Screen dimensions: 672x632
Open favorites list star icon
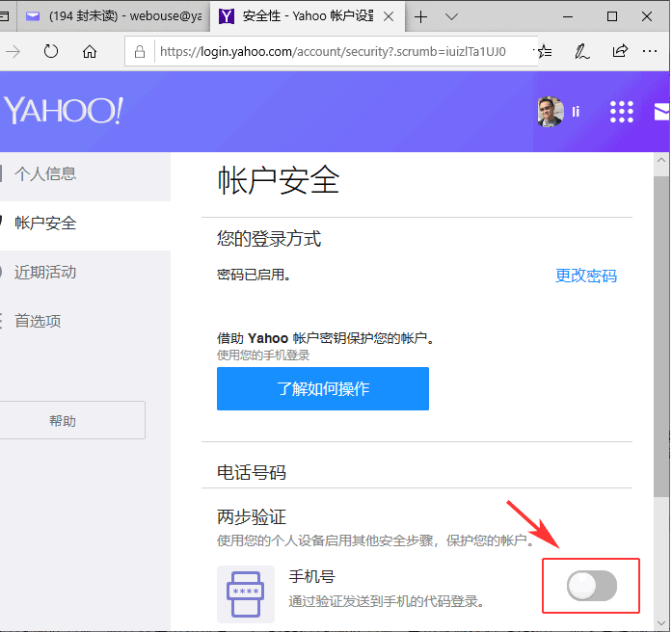pos(545,52)
